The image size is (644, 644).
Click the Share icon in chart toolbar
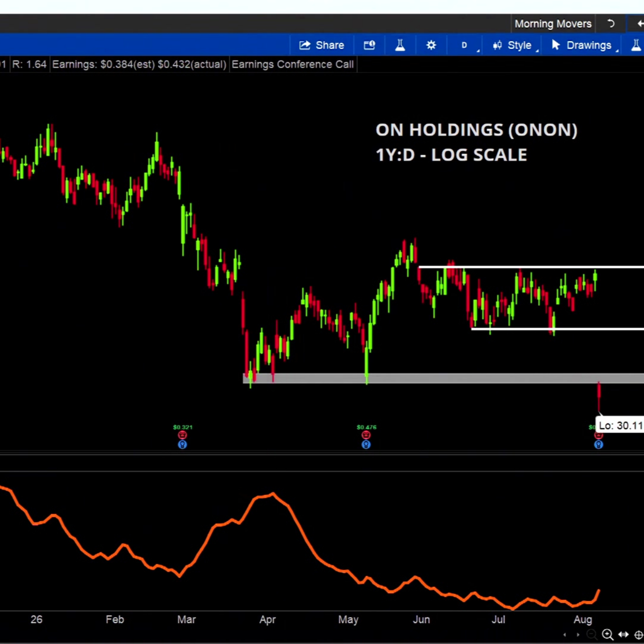click(x=305, y=45)
